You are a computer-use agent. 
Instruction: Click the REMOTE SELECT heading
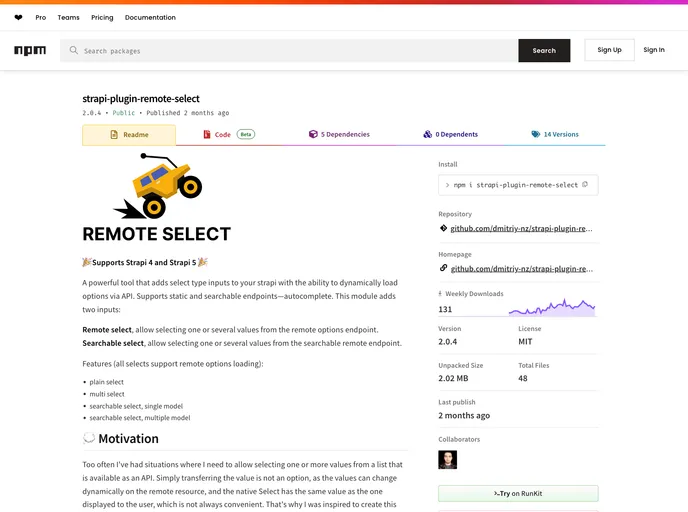click(x=157, y=234)
